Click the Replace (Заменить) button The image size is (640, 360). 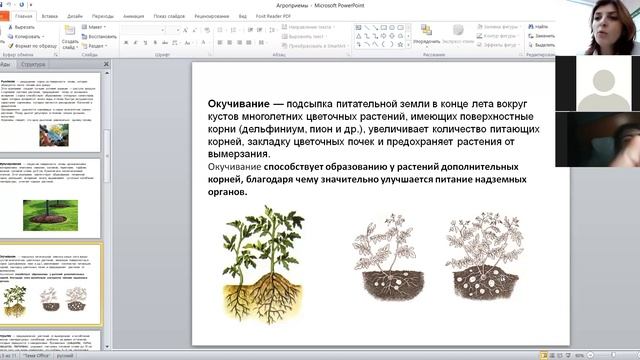click(x=541, y=36)
